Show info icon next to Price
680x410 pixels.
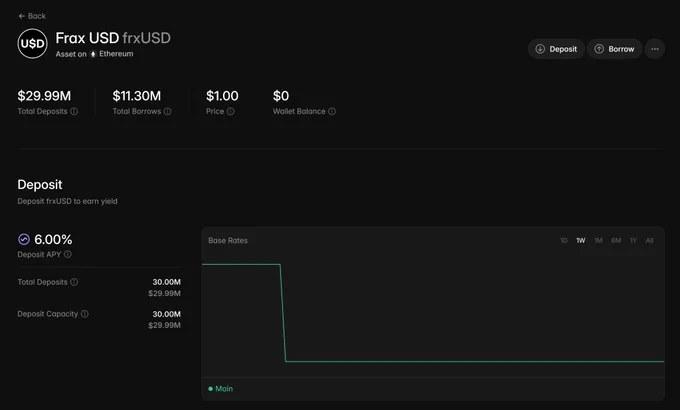(x=231, y=112)
